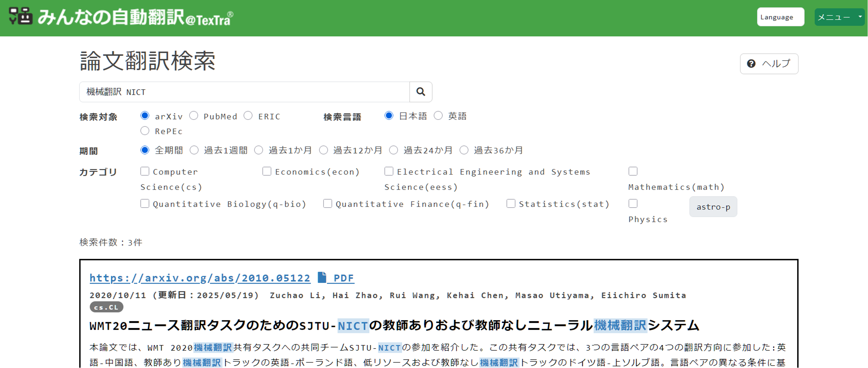Click the Language button
The width and height of the screenshot is (868, 368).
780,17
